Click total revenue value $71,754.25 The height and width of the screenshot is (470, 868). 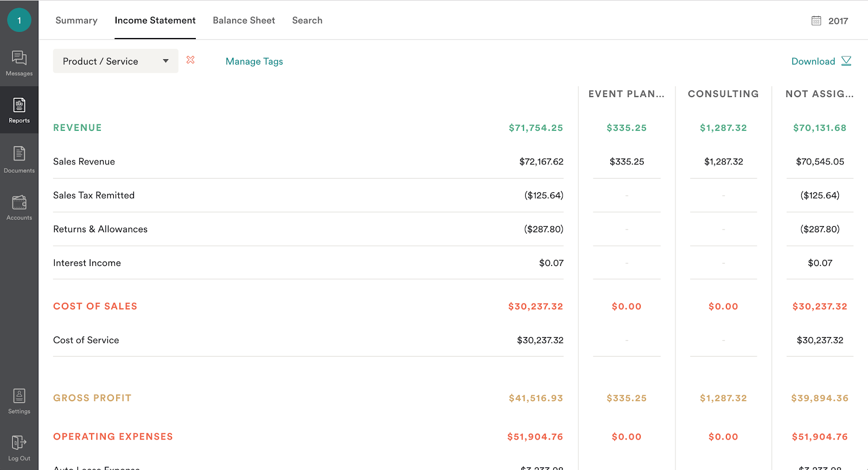coord(536,128)
